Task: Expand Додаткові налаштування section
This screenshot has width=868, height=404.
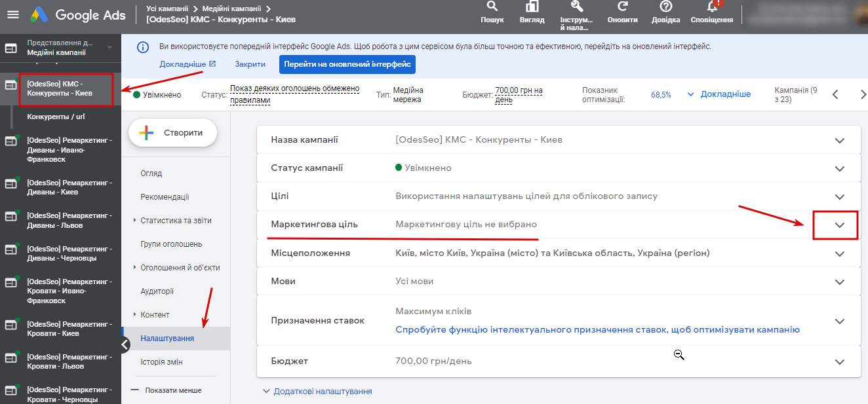Action: pyautogui.click(x=317, y=391)
